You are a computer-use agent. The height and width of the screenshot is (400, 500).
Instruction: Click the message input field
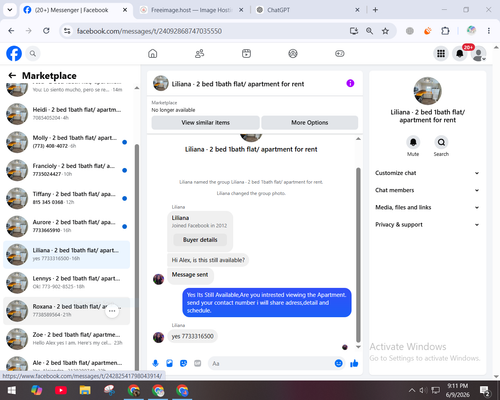[271, 363]
